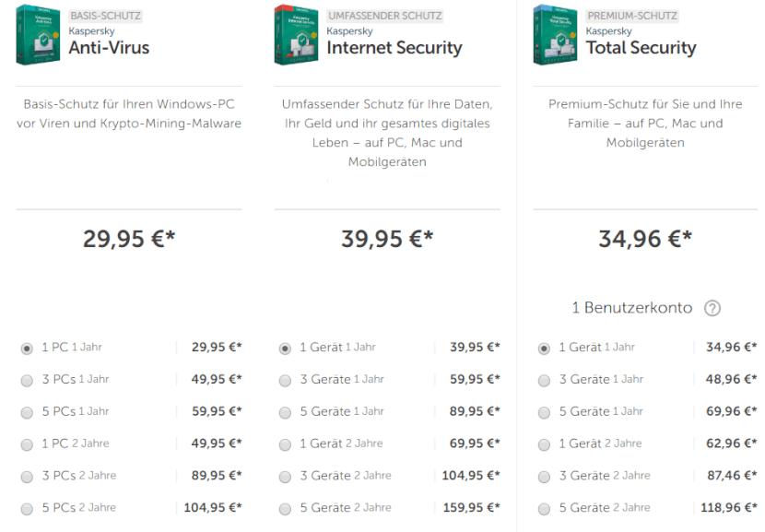
Task: Choose Total Security 5 Geräte 1 Jahr
Action: pos(544,412)
